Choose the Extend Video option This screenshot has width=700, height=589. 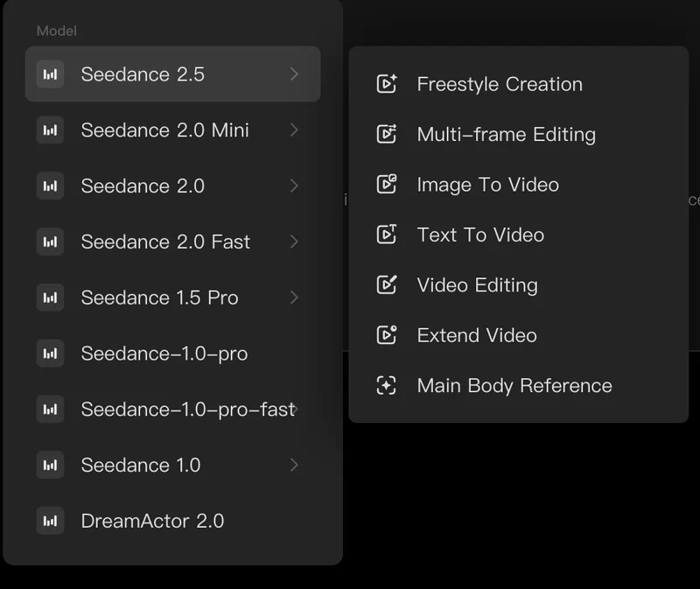[x=518, y=335]
